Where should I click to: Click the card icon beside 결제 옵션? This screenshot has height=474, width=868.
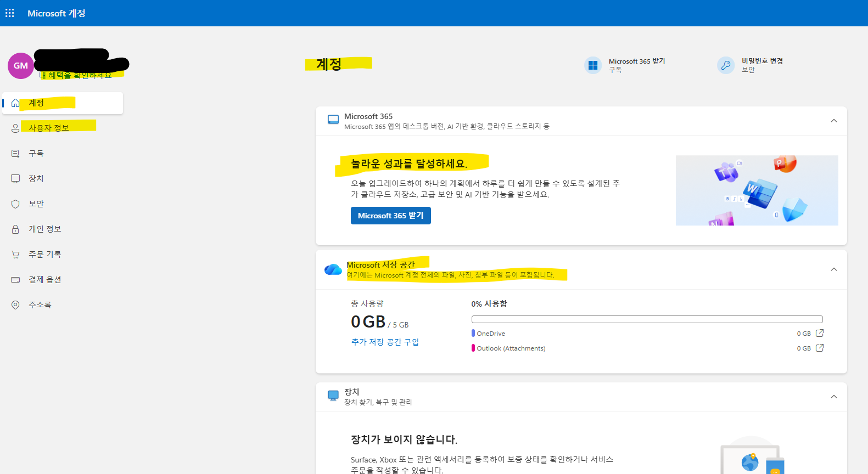point(15,280)
